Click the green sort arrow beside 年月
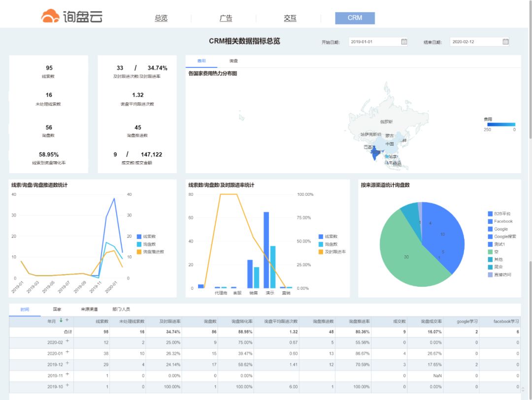The width and height of the screenshot is (532, 400). (x=61, y=320)
